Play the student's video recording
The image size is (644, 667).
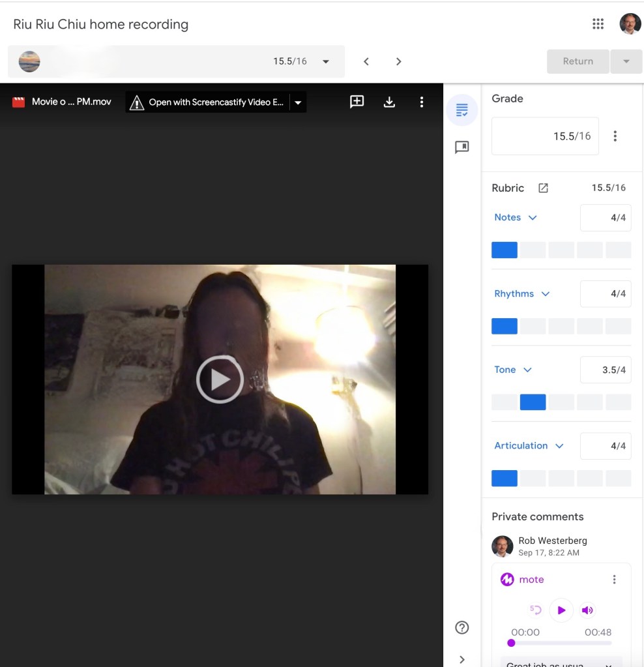point(220,379)
